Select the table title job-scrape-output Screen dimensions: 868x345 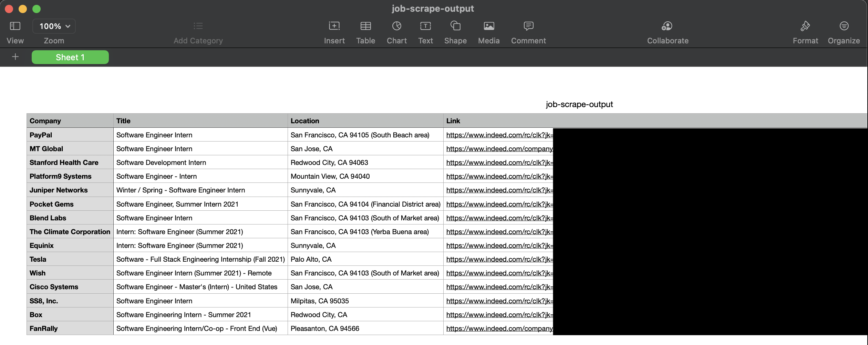tap(579, 104)
